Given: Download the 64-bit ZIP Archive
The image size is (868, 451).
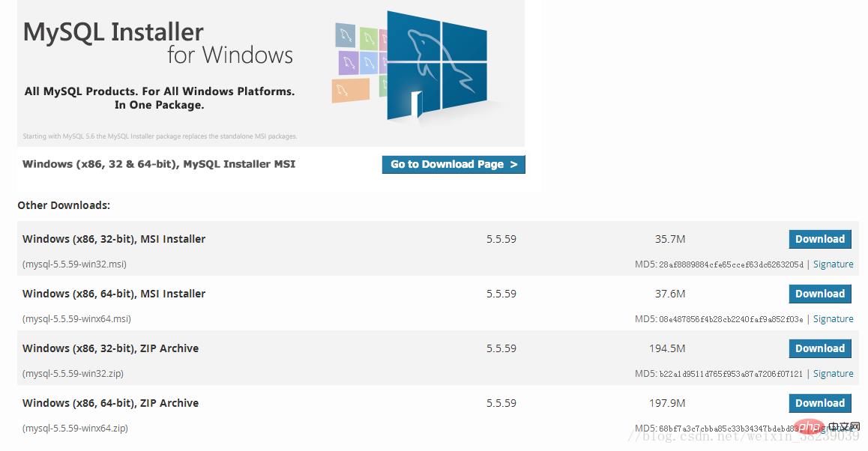Looking at the screenshot, I should click(819, 403).
